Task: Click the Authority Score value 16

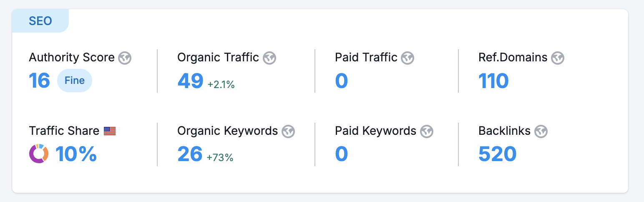Action: coord(39,81)
